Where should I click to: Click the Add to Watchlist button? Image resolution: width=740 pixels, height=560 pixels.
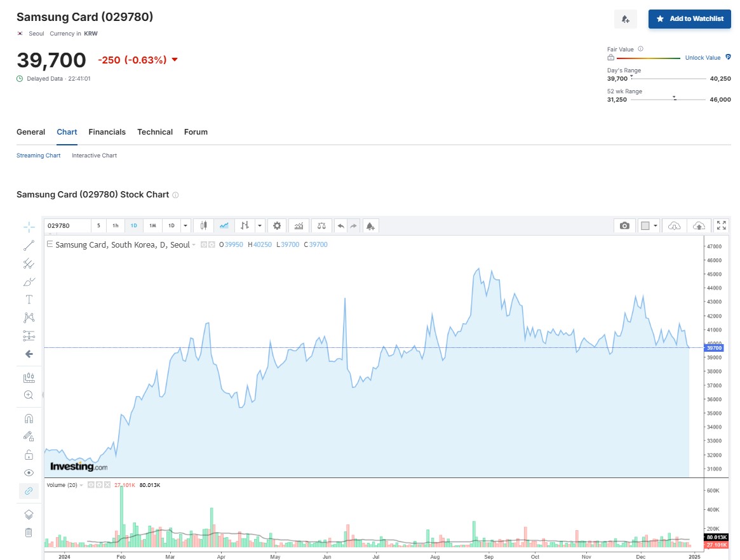click(690, 19)
